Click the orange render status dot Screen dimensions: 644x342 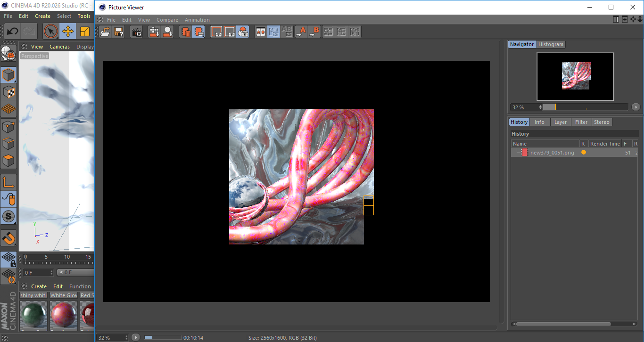click(584, 153)
